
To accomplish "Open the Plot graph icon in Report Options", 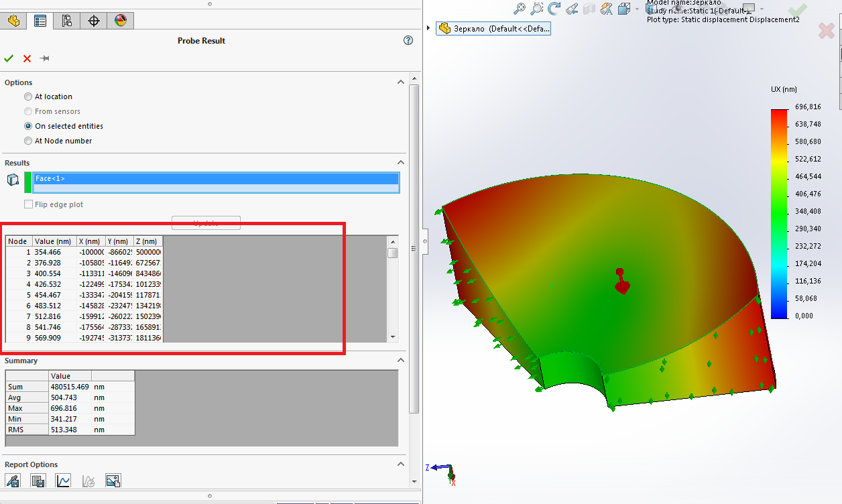I will [x=62, y=481].
